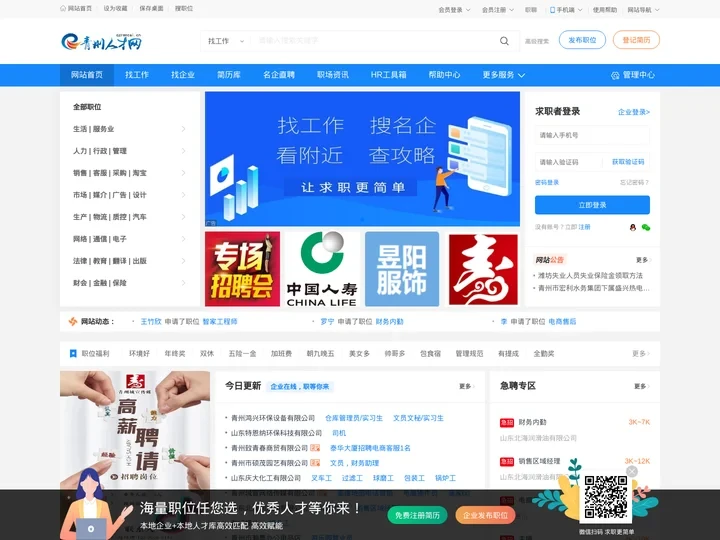Expand the 人力 | 行政 | 管理 category
The image size is (720, 540).
tap(129, 151)
